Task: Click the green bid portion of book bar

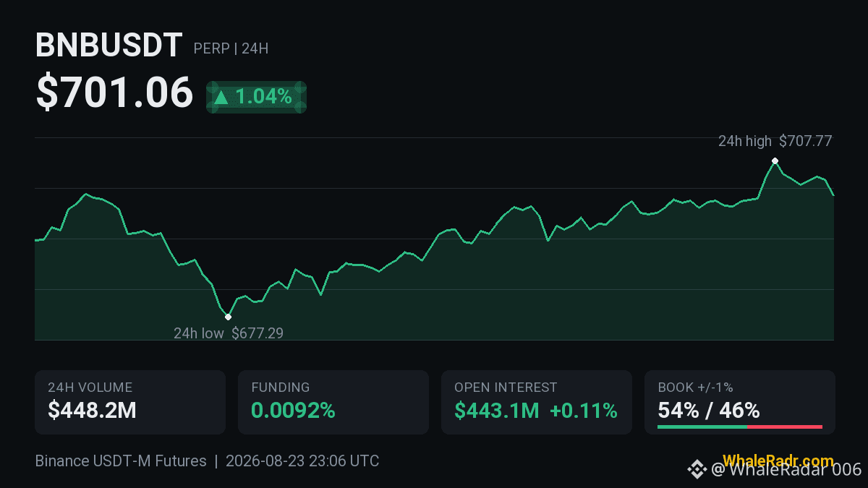Action: point(702,427)
